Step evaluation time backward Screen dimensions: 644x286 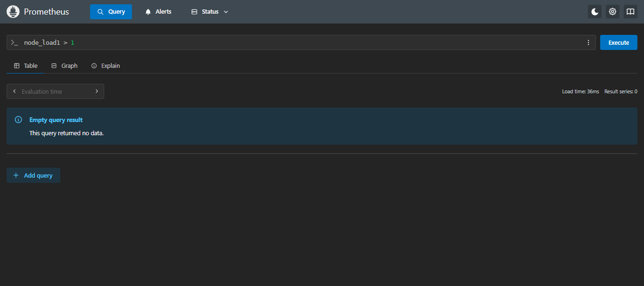[15, 91]
